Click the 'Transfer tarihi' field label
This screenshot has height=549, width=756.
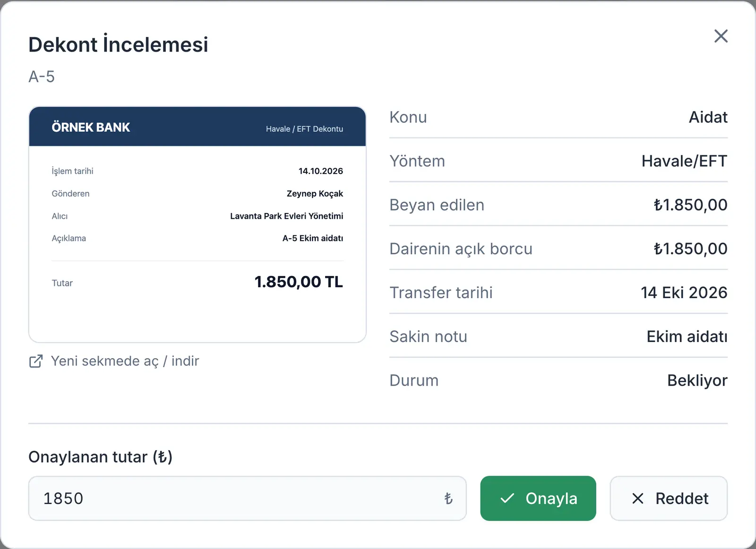(441, 293)
